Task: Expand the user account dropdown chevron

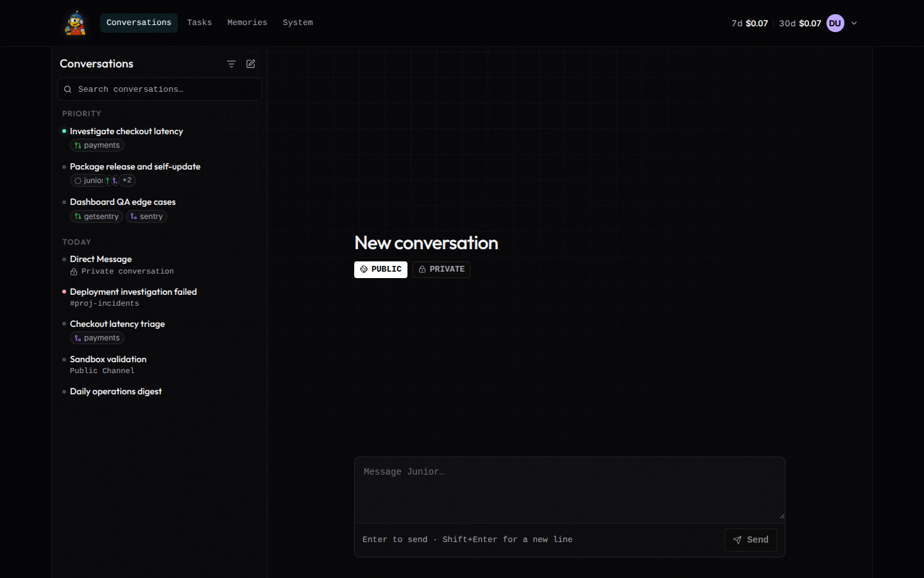Action: tap(854, 23)
